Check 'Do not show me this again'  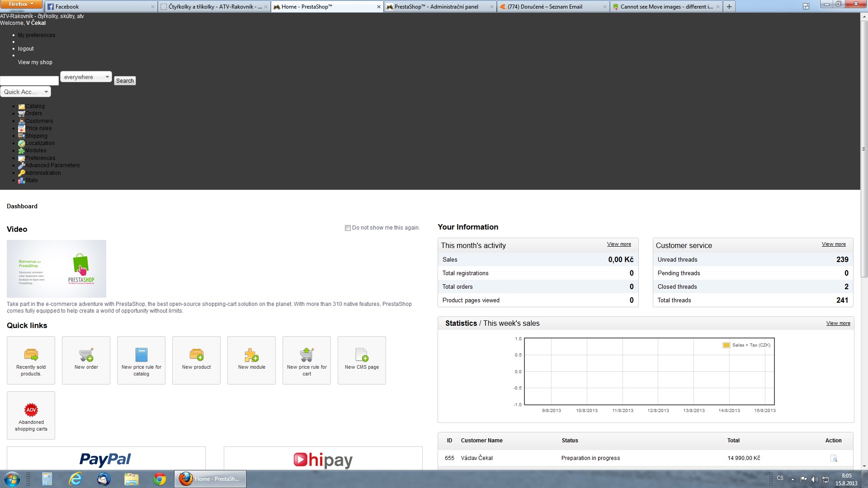pos(348,228)
